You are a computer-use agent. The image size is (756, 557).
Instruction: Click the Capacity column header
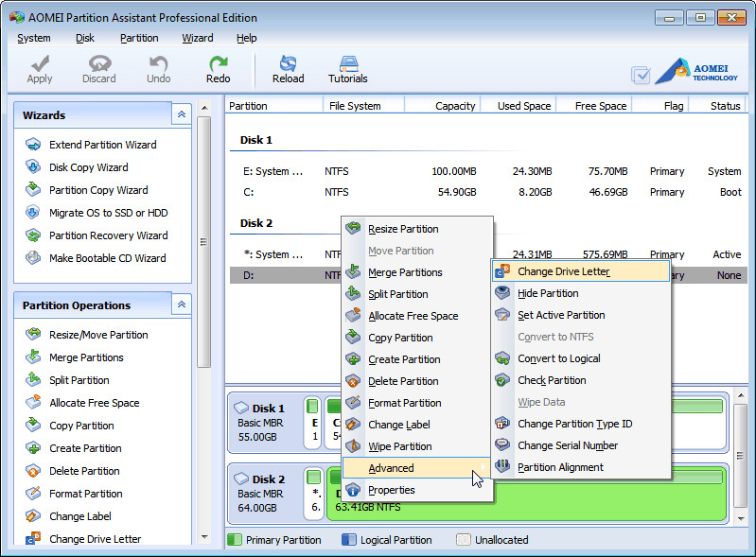pyautogui.click(x=443, y=106)
